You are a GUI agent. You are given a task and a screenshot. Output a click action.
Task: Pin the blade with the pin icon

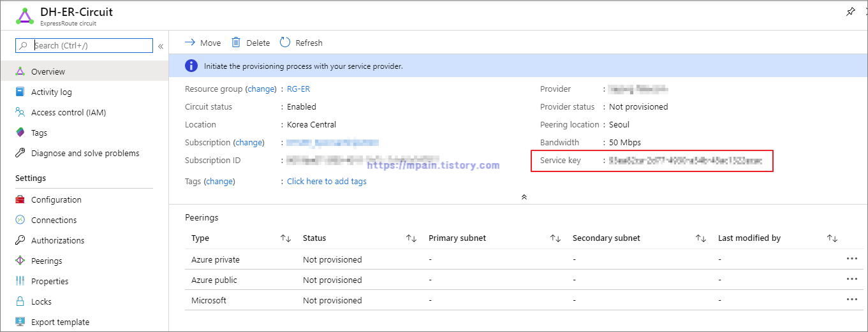pos(850,12)
